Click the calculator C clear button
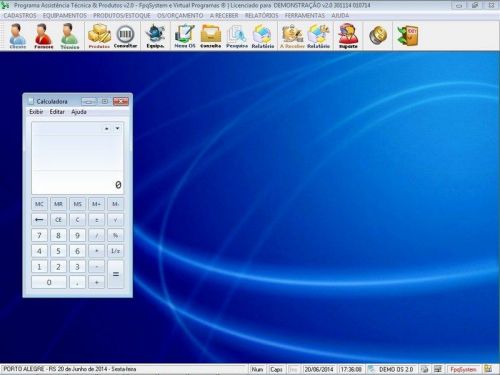 pos(77,220)
